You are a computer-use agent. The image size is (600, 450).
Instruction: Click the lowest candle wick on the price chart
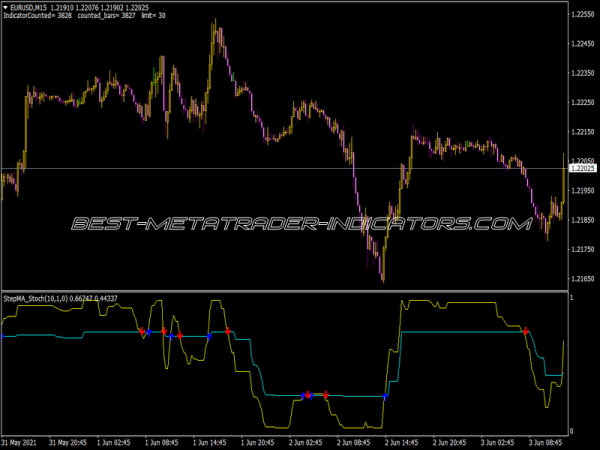point(383,281)
